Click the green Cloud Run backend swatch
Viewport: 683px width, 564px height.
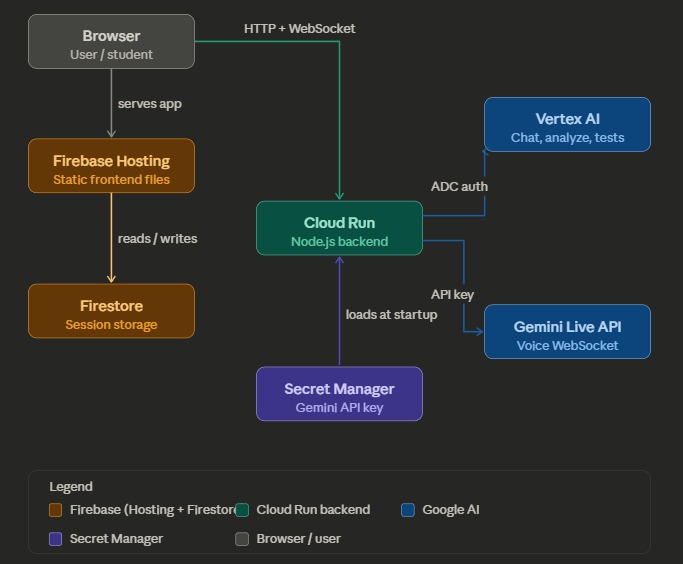(x=242, y=510)
